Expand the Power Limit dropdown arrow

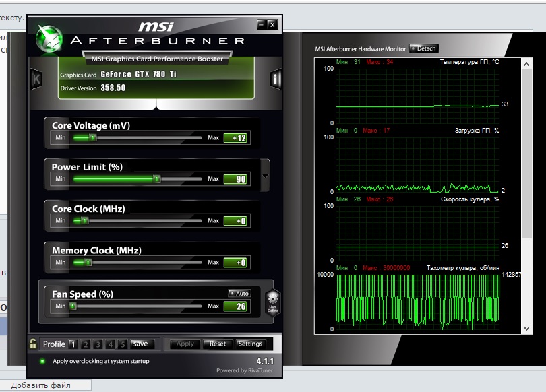(265, 176)
